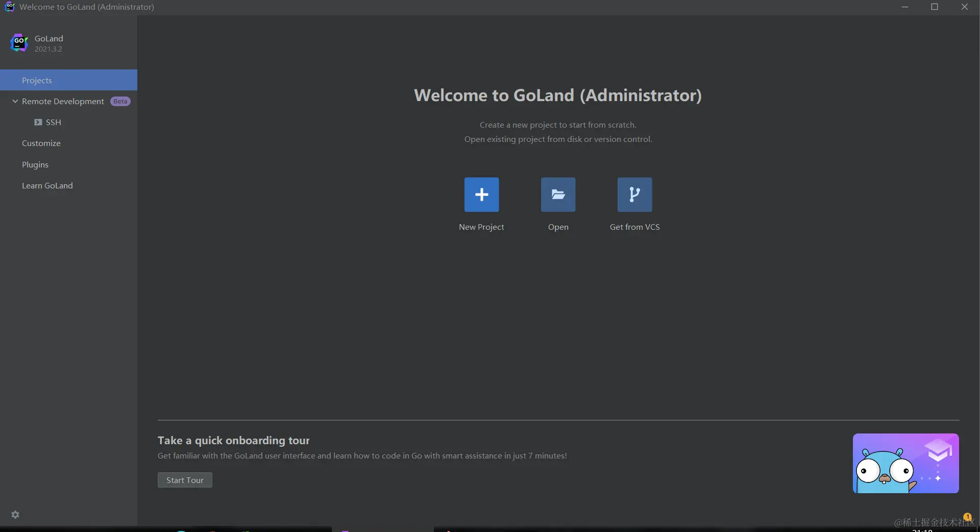Click the GoLand 2021.3.2 version text

[x=48, y=49]
